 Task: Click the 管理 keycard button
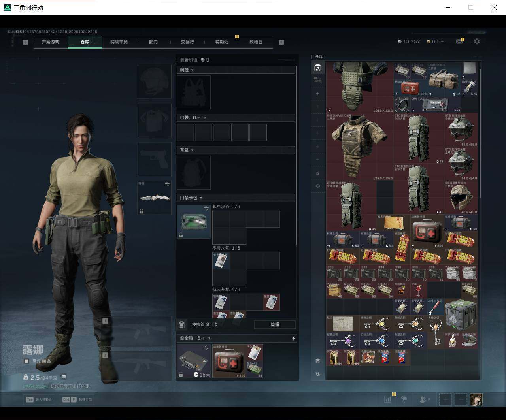click(x=275, y=324)
